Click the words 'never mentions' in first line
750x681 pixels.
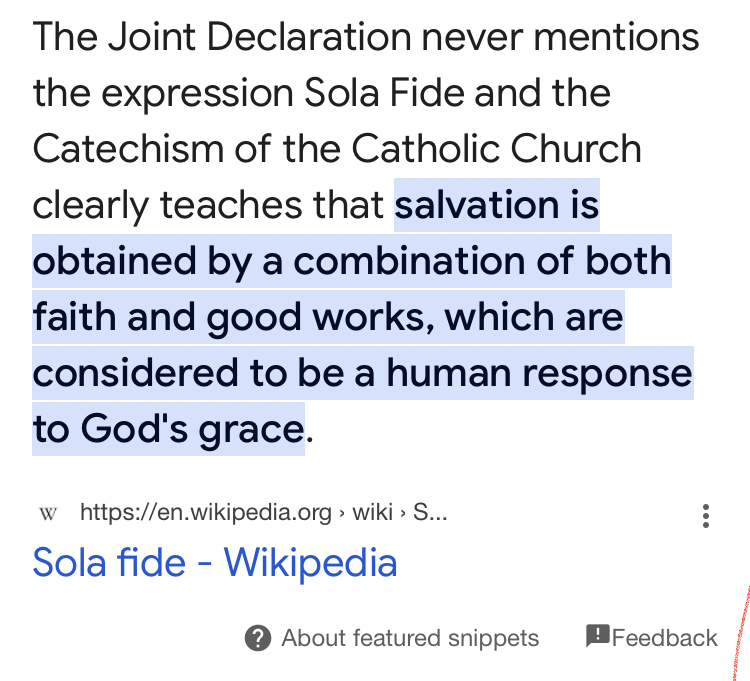pos(561,37)
